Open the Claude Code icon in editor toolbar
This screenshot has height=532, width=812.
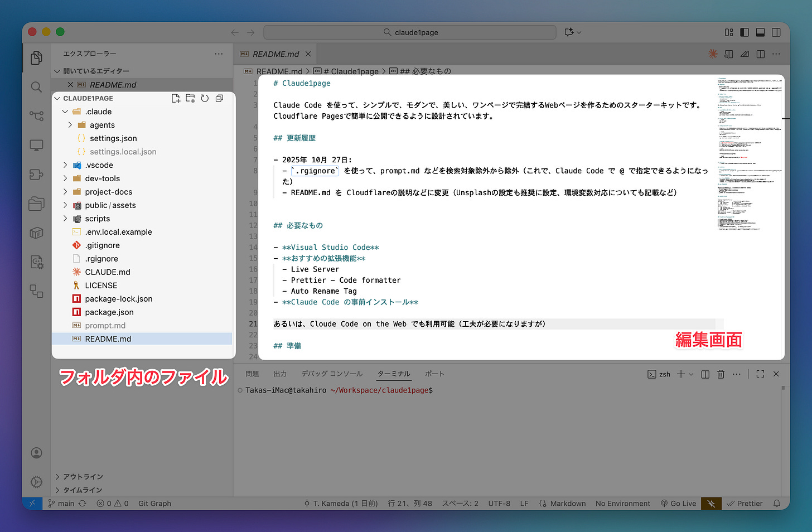click(713, 54)
